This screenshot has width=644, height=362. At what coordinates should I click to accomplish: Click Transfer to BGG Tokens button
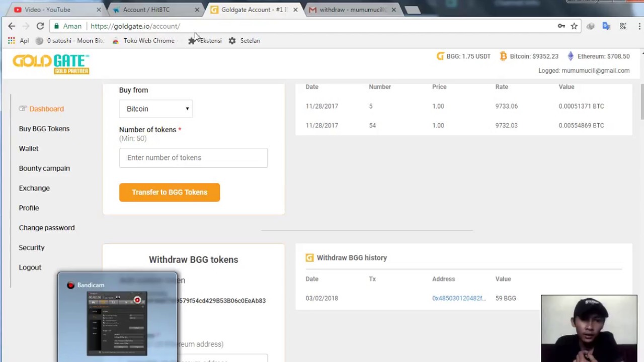(170, 193)
